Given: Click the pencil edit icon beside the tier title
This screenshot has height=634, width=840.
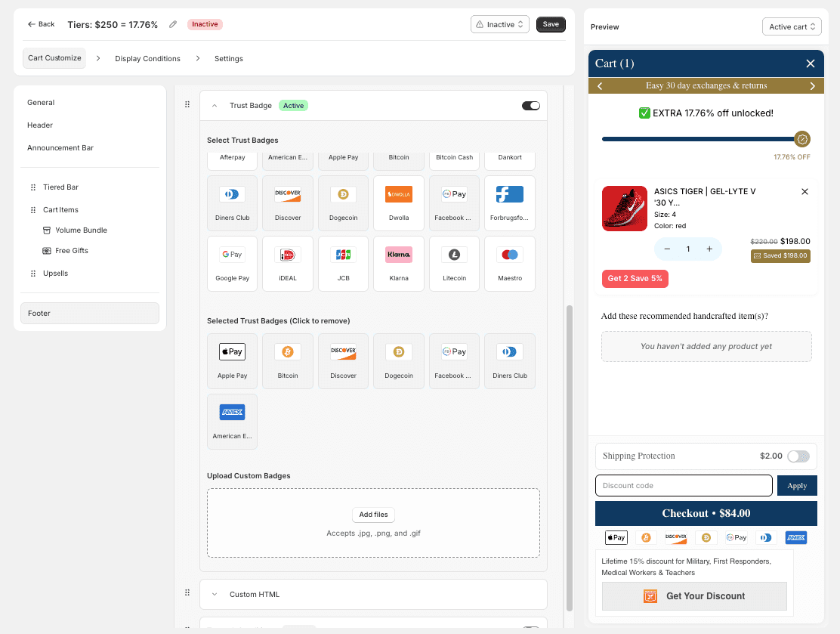Looking at the screenshot, I should (x=172, y=24).
